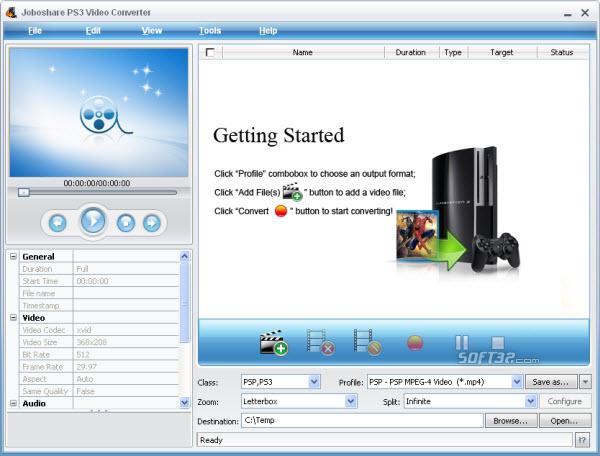
Task: Minimize the Joboshare window
Action: (x=567, y=13)
